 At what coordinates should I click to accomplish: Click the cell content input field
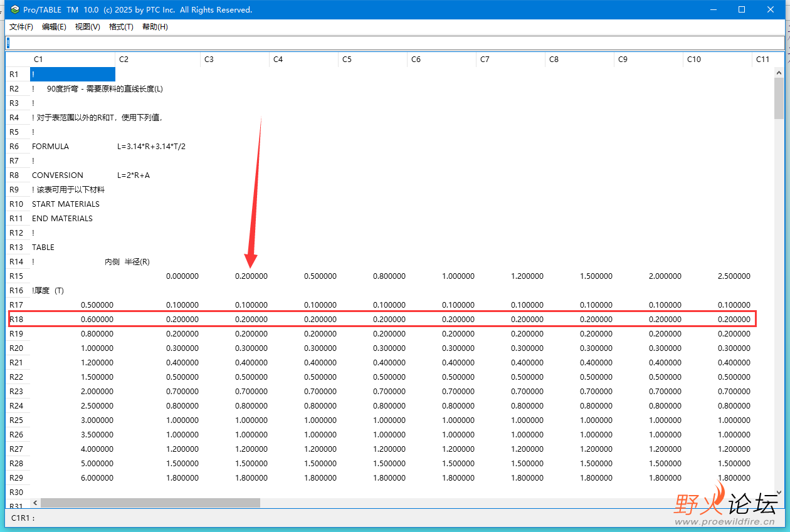tap(394, 43)
